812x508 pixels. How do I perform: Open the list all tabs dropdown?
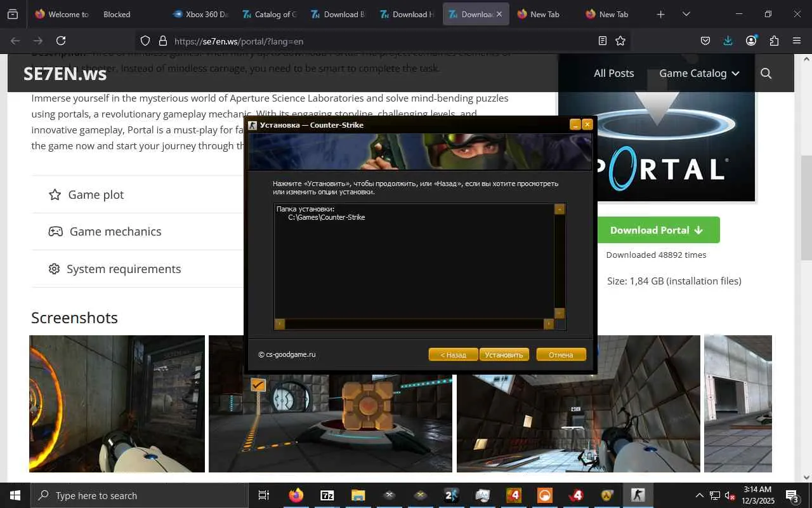[686, 14]
